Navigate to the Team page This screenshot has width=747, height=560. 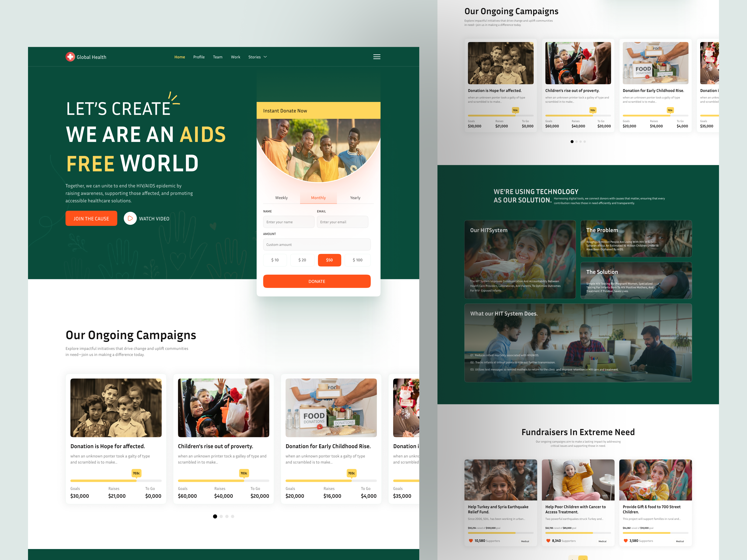pyautogui.click(x=218, y=57)
